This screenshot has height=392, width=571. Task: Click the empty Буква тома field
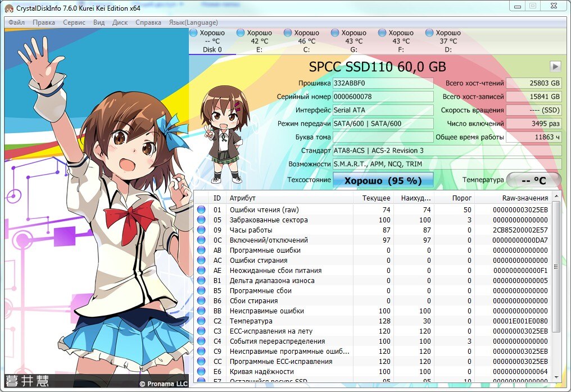pos(383,137)
